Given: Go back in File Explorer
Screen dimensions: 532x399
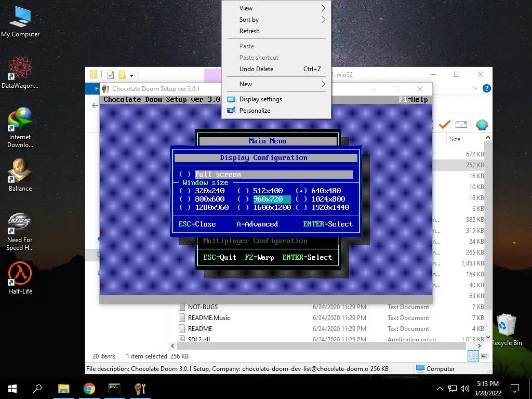Looking at the screenshot, I should click(95, 105).
